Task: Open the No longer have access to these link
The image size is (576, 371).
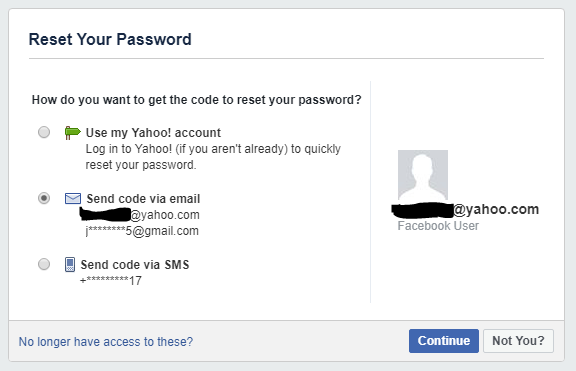Action: (x=106, y=342)
